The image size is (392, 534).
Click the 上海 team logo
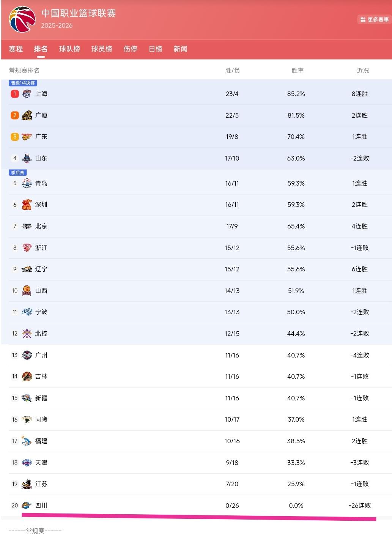27,94
